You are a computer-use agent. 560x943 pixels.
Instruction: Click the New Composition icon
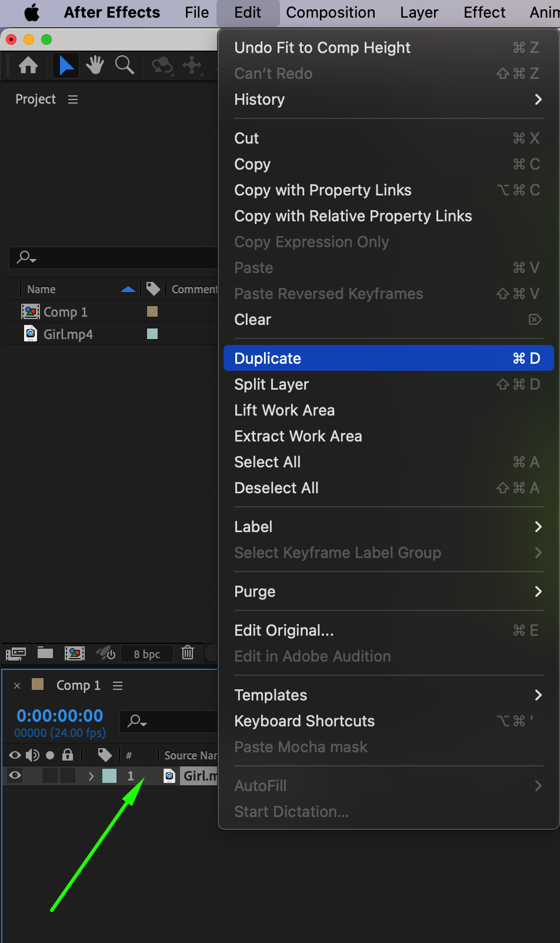[x=74, y=653]
